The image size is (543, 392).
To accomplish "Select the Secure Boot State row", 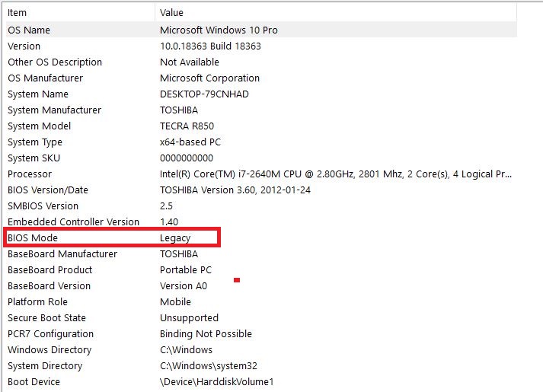I will [261, 317].
